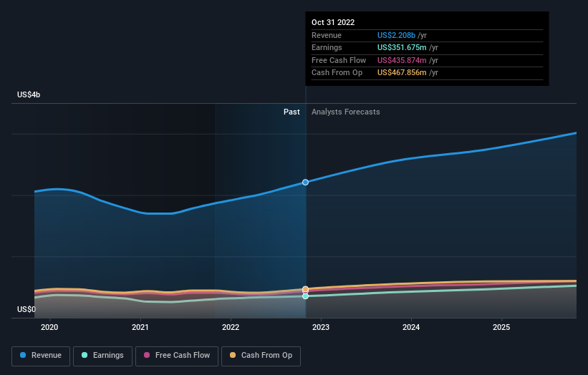Click the US$467.856m cash from op value

pos(402,73)
